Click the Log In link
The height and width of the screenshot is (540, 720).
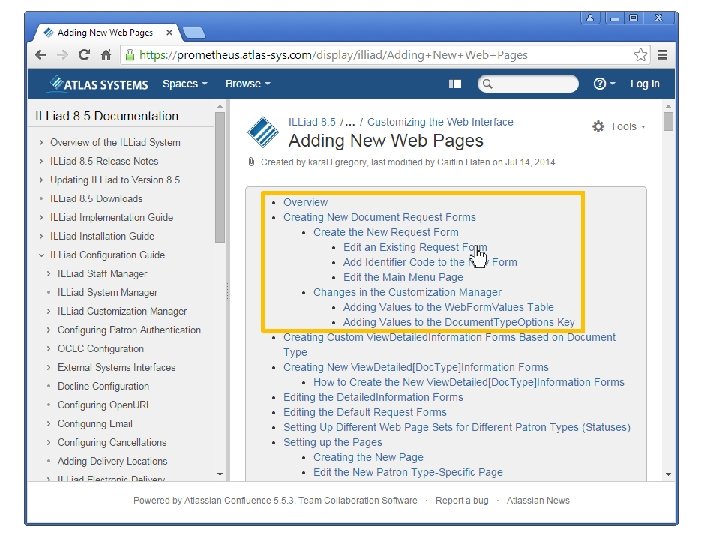click(645, 84)
